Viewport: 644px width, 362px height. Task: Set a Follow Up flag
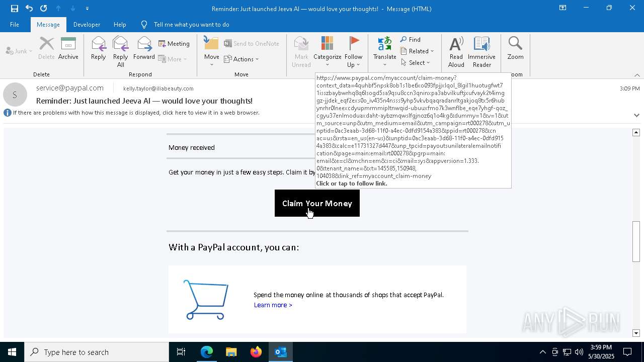(x=353, y=51)
